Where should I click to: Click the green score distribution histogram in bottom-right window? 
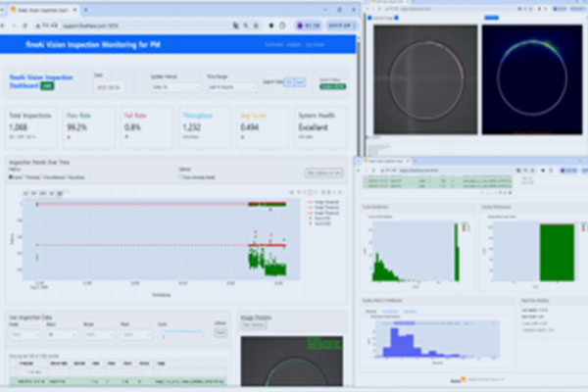coord(416,252)
